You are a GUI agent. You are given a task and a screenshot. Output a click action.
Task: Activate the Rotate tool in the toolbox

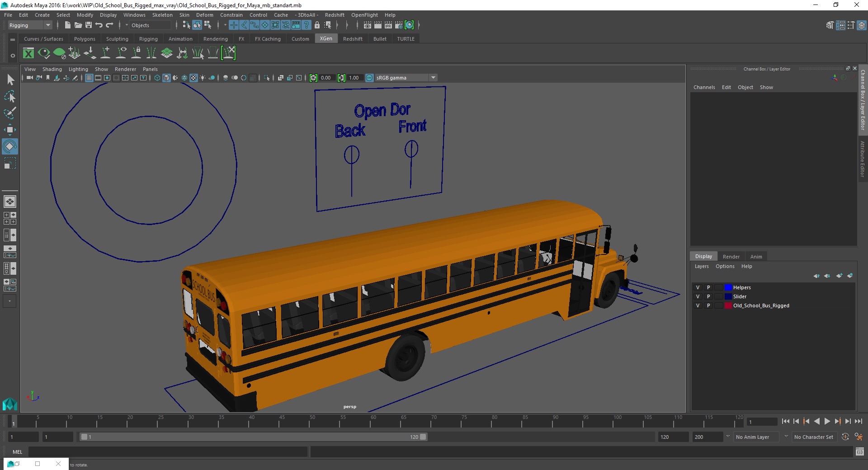tap(10, 146)
